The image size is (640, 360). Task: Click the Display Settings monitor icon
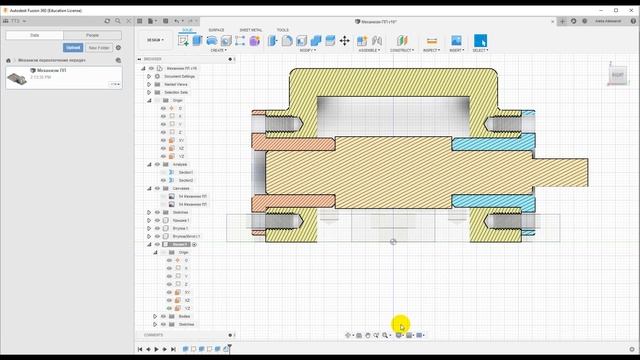398,335
